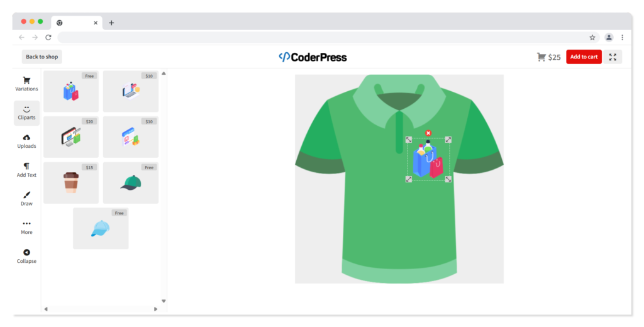Bookmark page with the star icon
The width and height of the screenshot is (644, 327).
[592, 37]
